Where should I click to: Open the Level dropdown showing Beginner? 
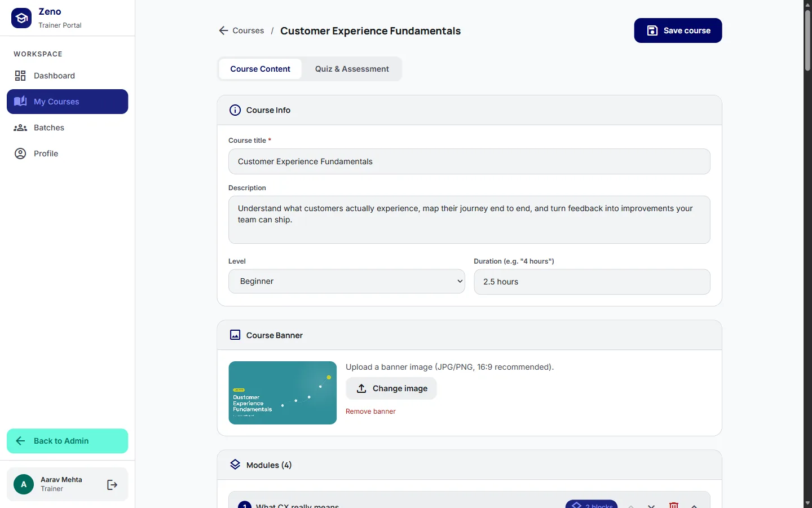pos(347,281)
